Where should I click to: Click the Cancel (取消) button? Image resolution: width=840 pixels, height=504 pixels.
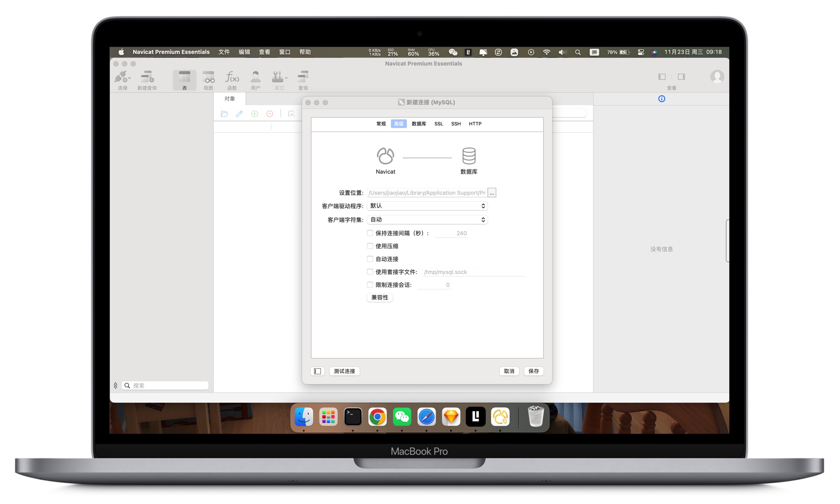tap(509, 371)
